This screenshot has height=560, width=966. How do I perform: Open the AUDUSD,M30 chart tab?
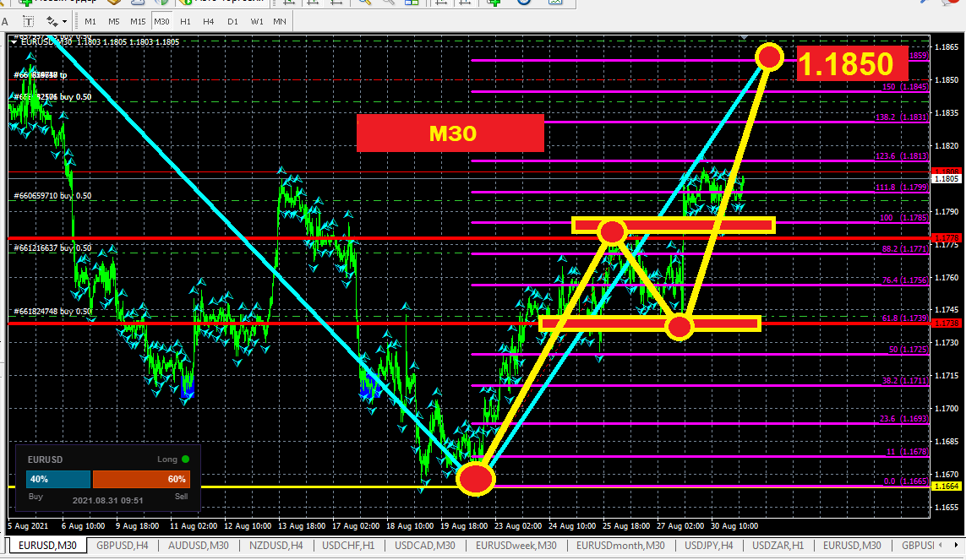[199, 546]
